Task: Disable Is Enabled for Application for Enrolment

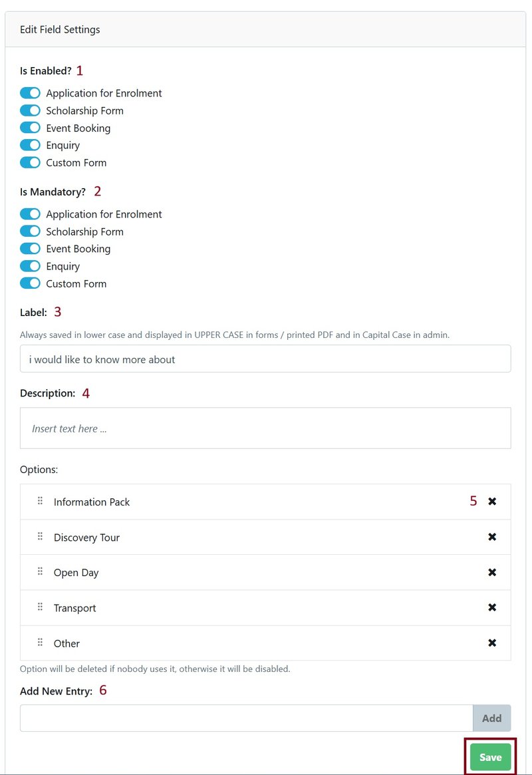Action: point(31,93)
